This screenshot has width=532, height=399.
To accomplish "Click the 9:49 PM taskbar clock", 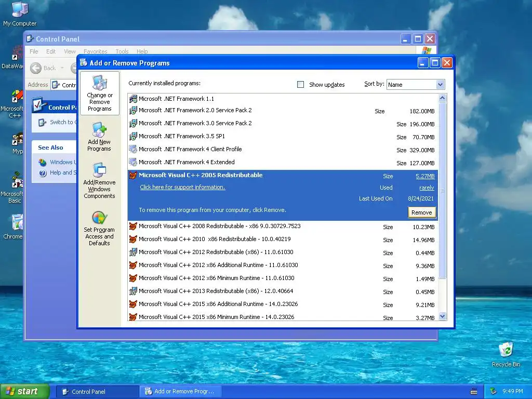I will (x=513, y=391).
